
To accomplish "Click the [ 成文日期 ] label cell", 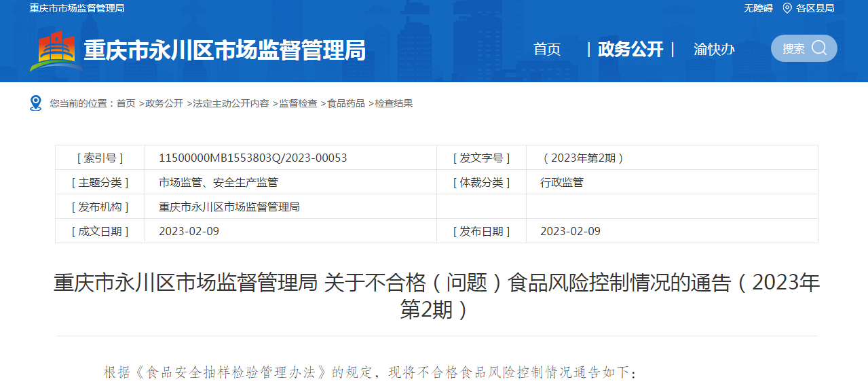I will (x=100, y=231).
